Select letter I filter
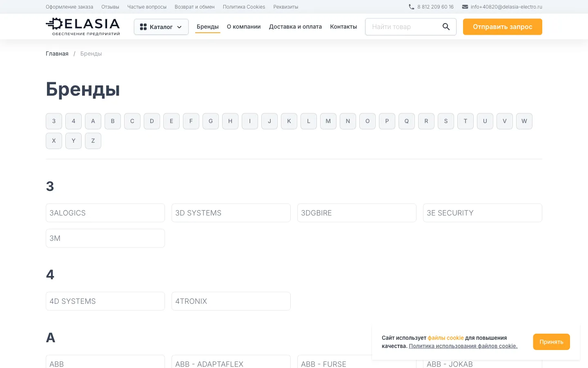588x368 pixels. tap(250, 121)
